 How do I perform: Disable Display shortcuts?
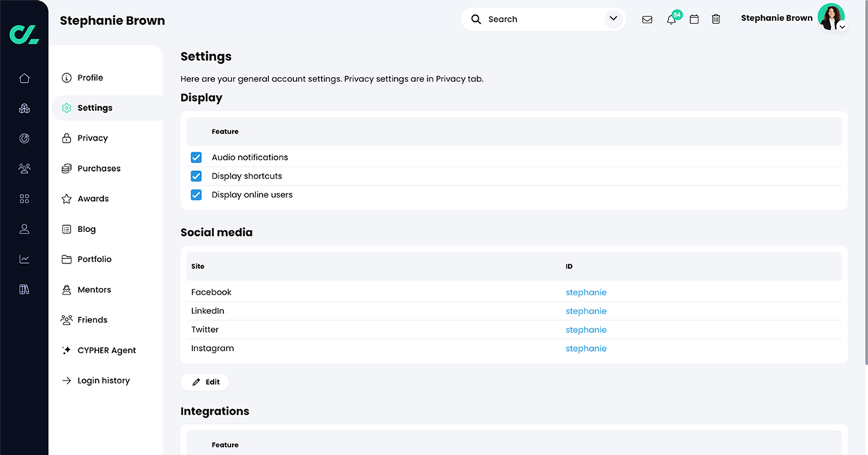tap(196, 176)
